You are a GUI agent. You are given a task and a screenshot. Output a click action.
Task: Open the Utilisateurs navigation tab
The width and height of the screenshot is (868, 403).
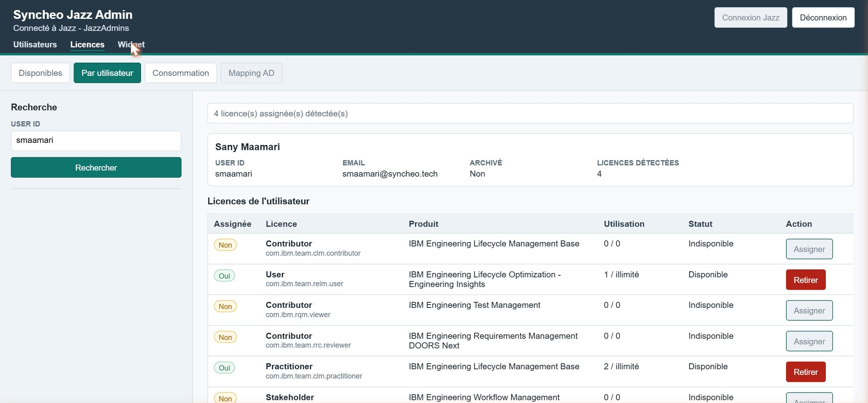pyautogui.click(x=35, y=45)
